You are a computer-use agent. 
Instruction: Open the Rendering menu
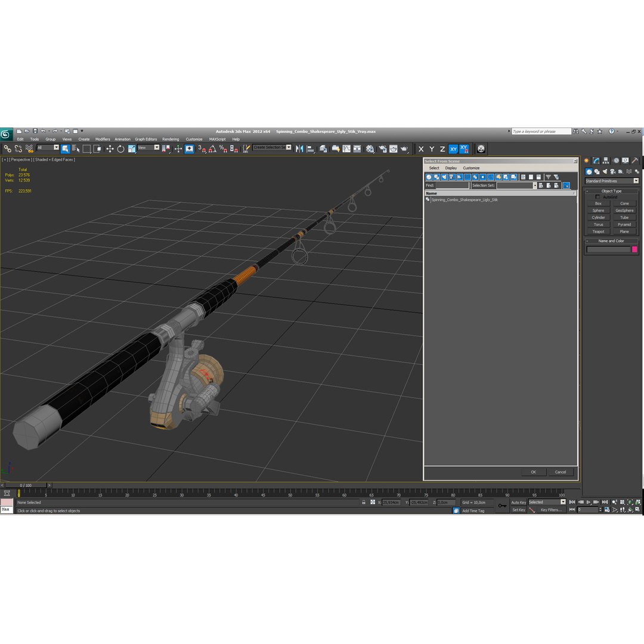point(171,139)
